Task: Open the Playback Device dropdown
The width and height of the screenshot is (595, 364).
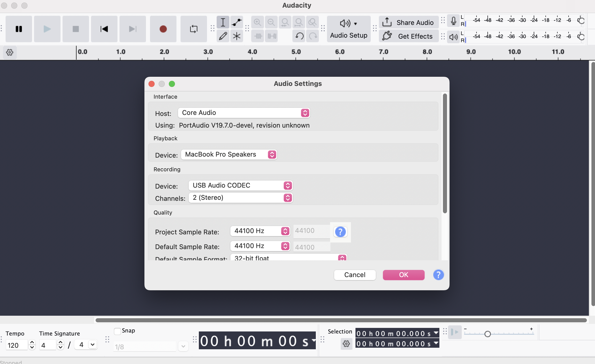Action: pyautogui.click(x=229, y=155)
